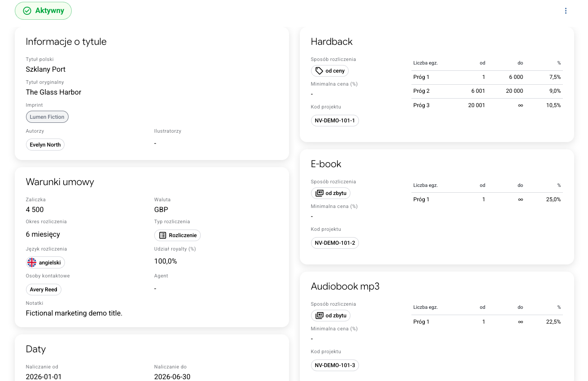Open author chip Evelyn North

pyautogui.click(x=45, y=145)
